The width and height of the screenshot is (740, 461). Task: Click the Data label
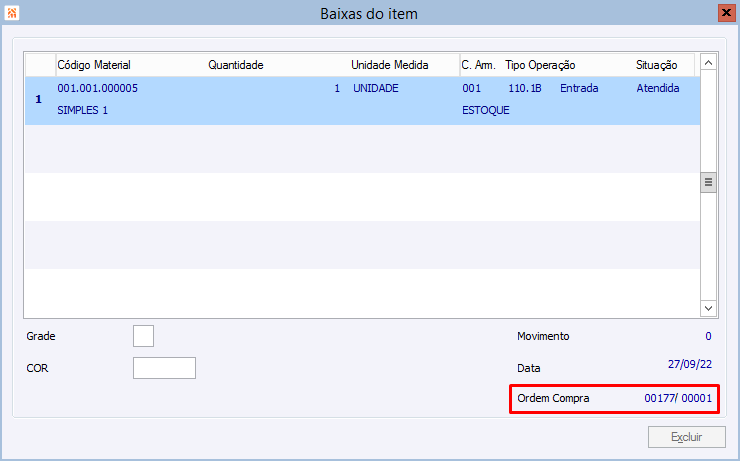click(529, 369)
